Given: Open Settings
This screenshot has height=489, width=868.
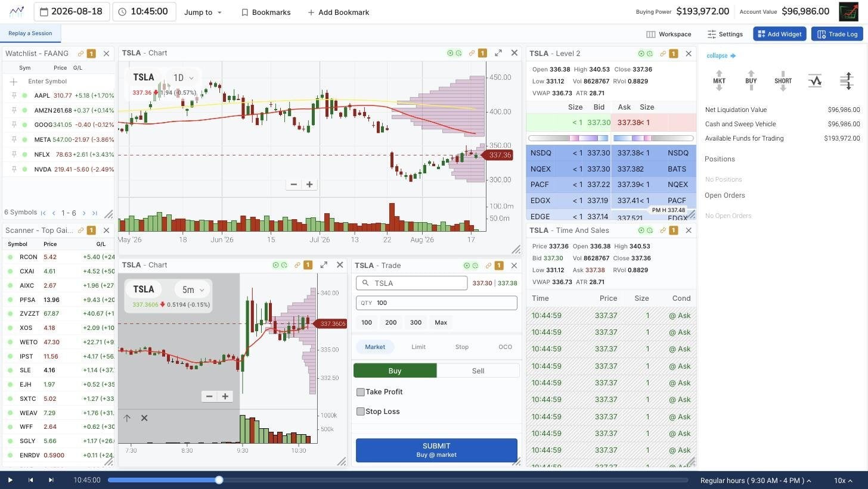Looking at the screenshot, I should (725, 34).
